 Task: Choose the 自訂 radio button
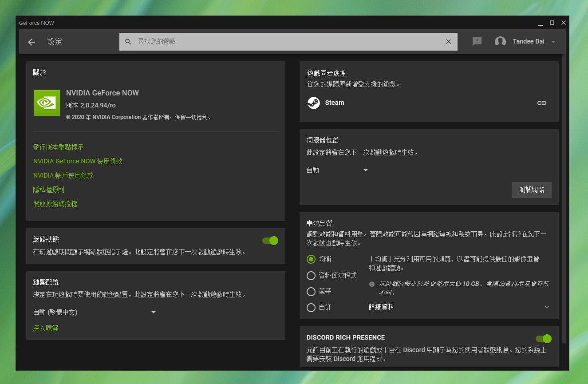311,307
